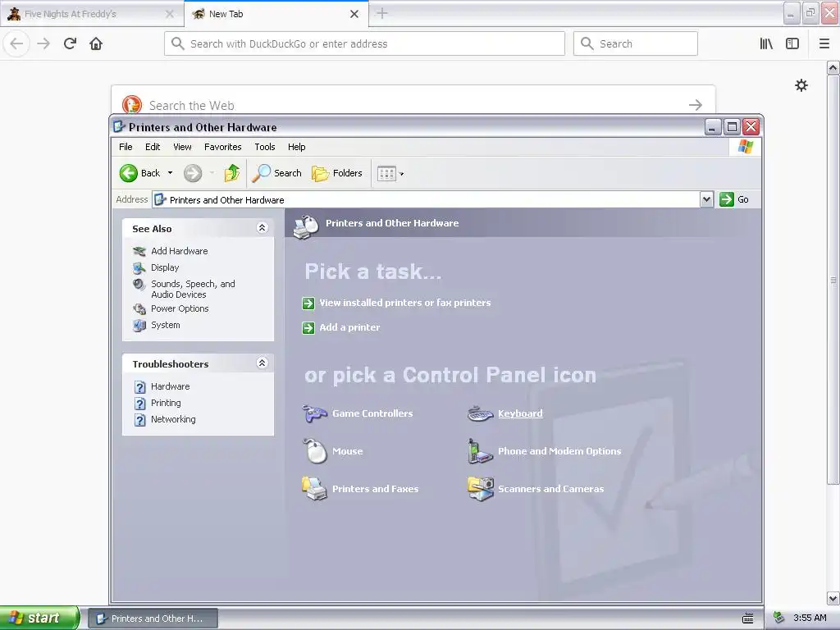Image resolution: width=840 pixels, height=630 pixels.
Task: Open the Firefox hamburger menu
Action: pos(824,43)
